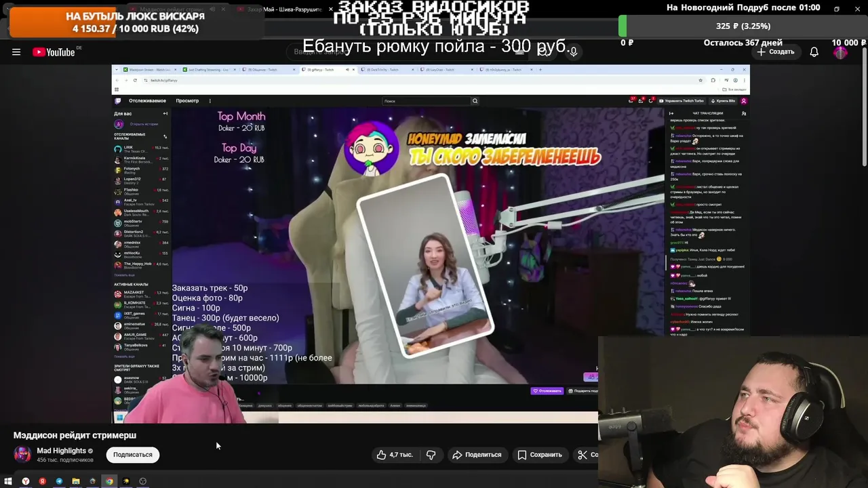Click the Создать create button

[x=776, y=52]
